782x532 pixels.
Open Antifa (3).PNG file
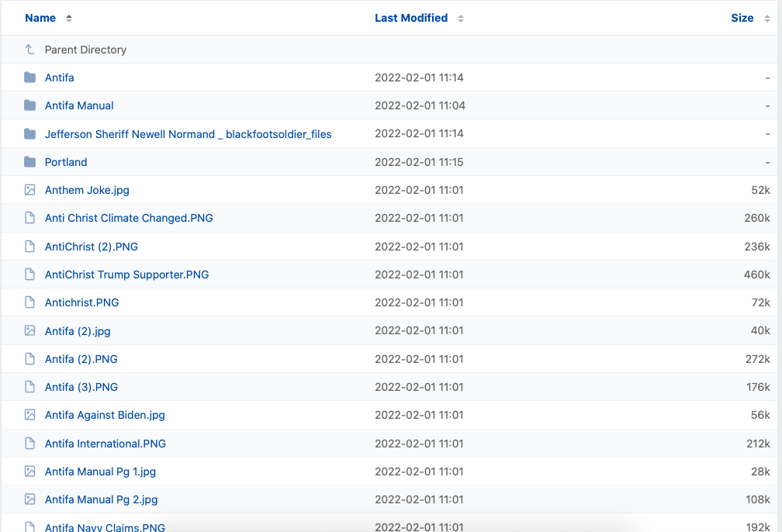[x=81, y=387]
